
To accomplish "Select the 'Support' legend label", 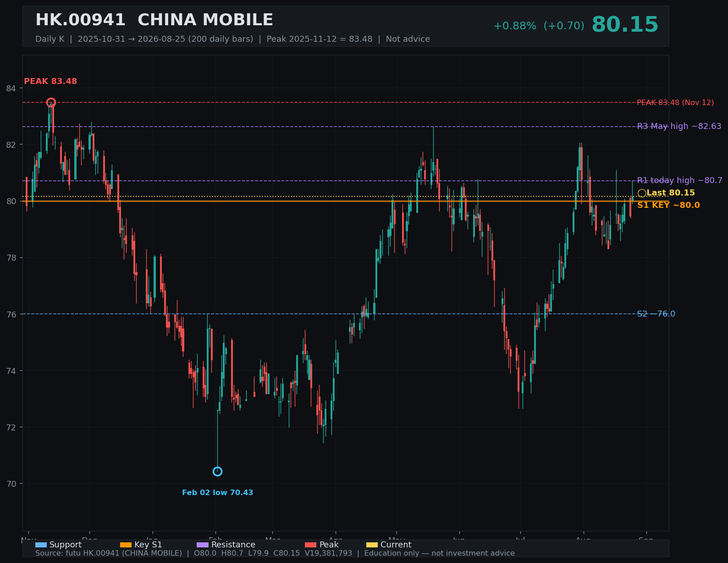I will [x=66, y=545].
